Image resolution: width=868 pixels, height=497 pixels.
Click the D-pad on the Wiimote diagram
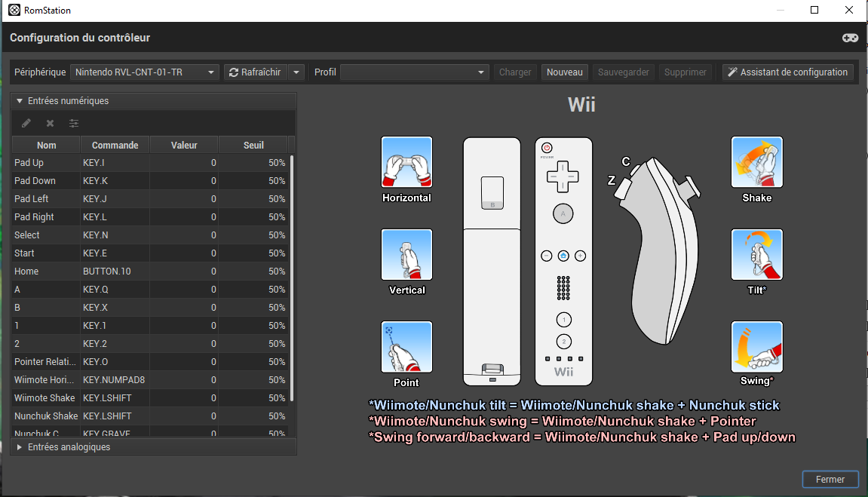coord(563,177)
